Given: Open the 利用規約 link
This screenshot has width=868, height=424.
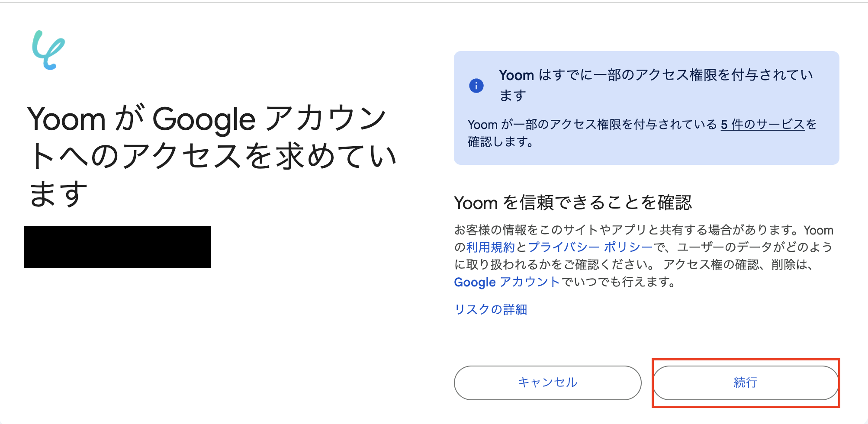Looking at the screenshot, I should tap(490, 247).
